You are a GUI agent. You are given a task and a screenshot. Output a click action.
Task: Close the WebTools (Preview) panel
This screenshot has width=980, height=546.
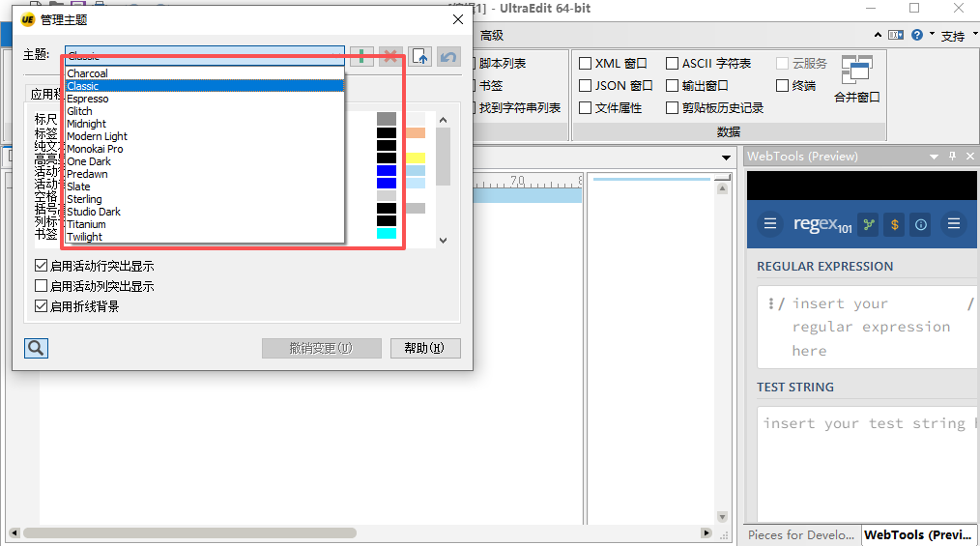[970, 157]
